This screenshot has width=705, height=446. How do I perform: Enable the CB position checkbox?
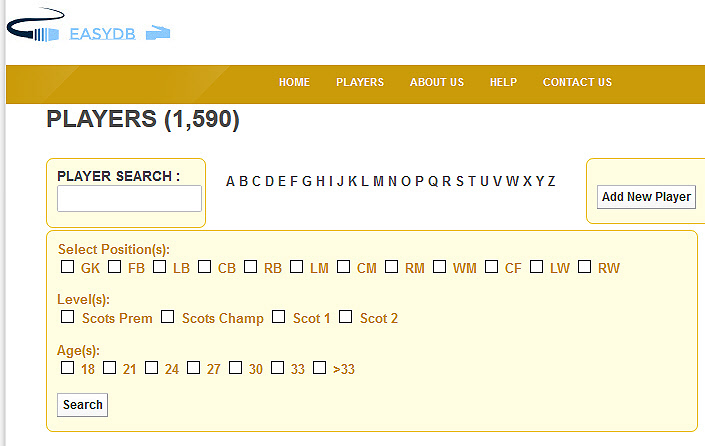tap(205, 267)
